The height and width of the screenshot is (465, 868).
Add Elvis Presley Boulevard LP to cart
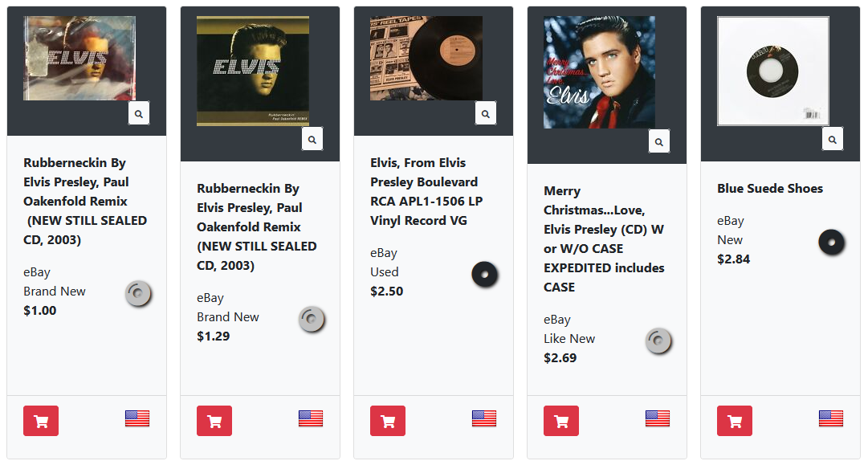[x=388, y=422]
